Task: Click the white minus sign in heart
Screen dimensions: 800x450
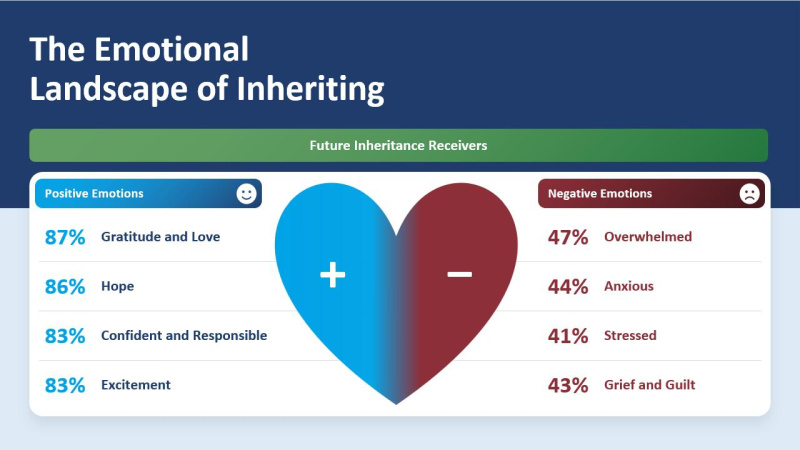Action: (460, 274)
